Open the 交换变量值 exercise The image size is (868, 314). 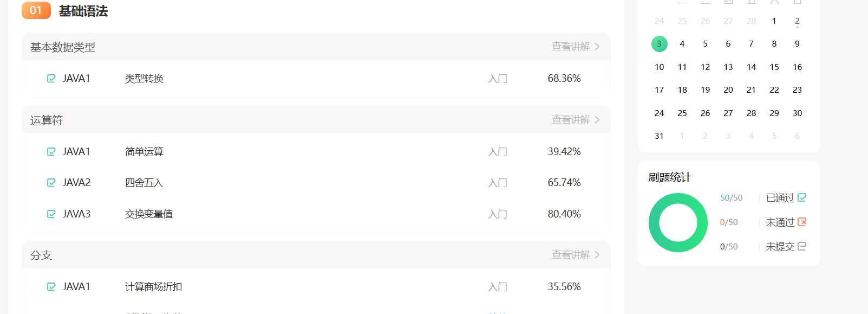[148, 214]
